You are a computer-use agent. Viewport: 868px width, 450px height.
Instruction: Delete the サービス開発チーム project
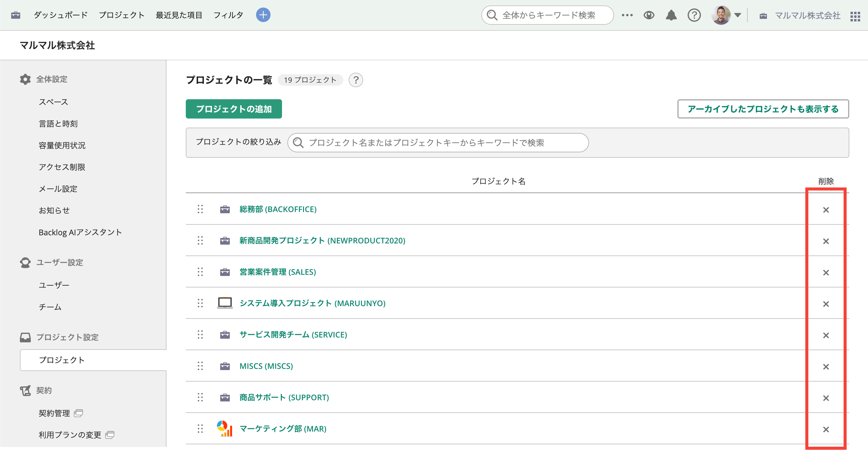point(825,335)
